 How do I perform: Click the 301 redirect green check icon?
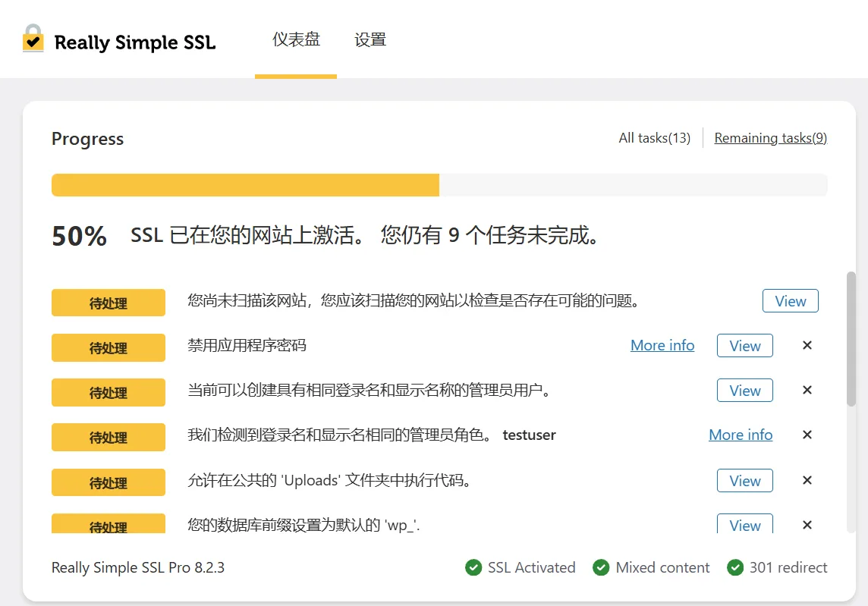(x=734, y=567)
